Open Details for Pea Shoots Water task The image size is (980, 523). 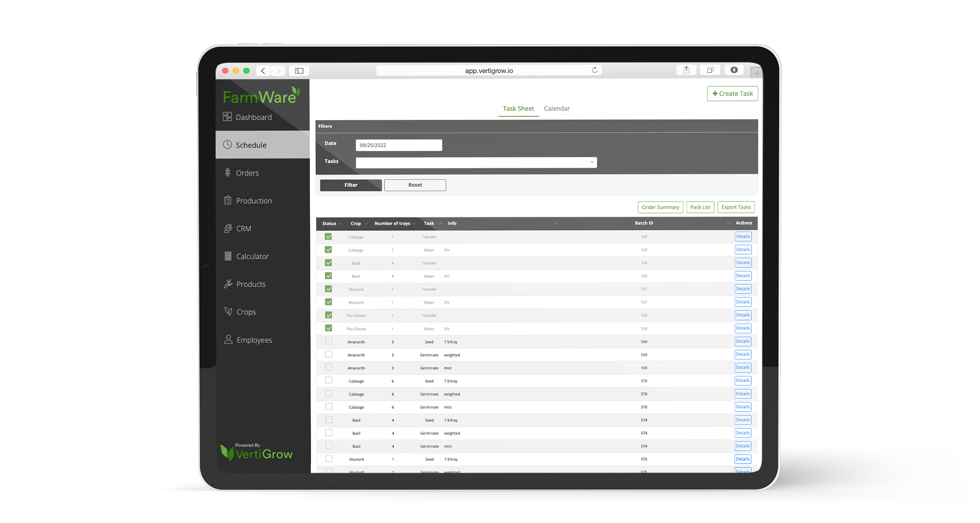coord(743,328)
